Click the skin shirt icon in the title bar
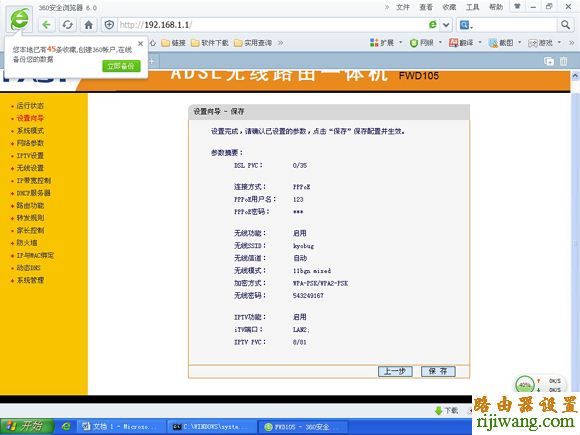The height and width of the screenshot is (435, 580). (x=517, y=6)
